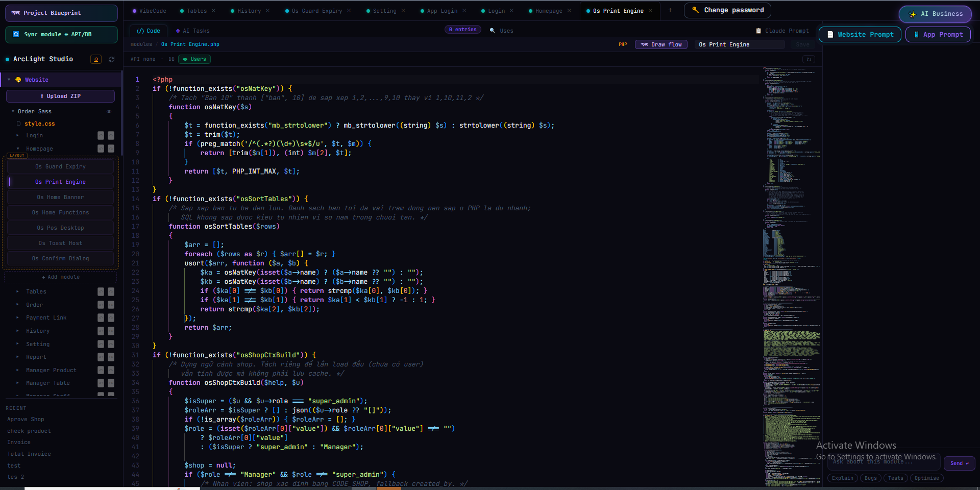
Task: Click the undo icon on the Login row
Action: (101, 135)
